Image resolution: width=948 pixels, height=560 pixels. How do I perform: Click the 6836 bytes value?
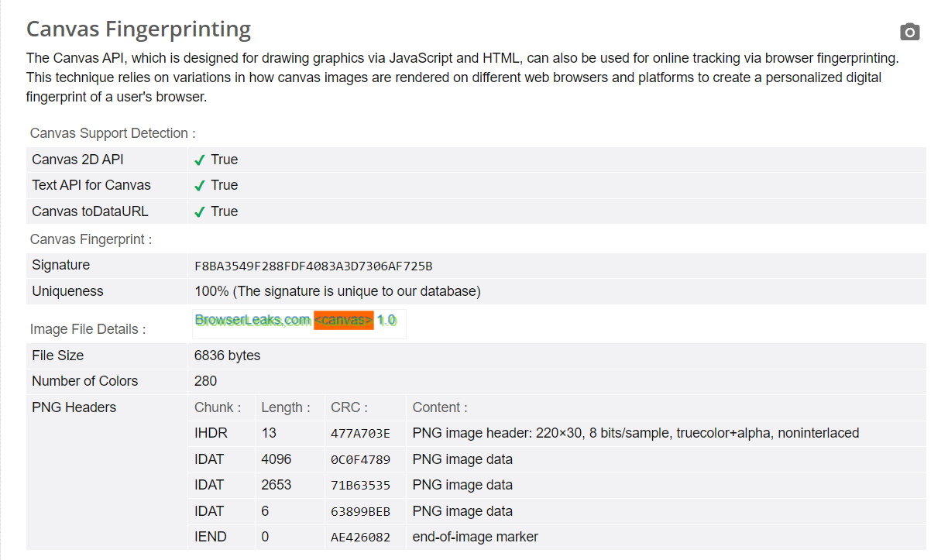[228, 356]
